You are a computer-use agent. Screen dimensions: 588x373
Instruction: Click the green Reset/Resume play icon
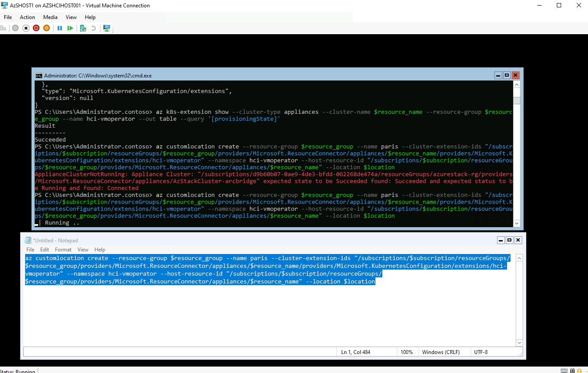70,28
